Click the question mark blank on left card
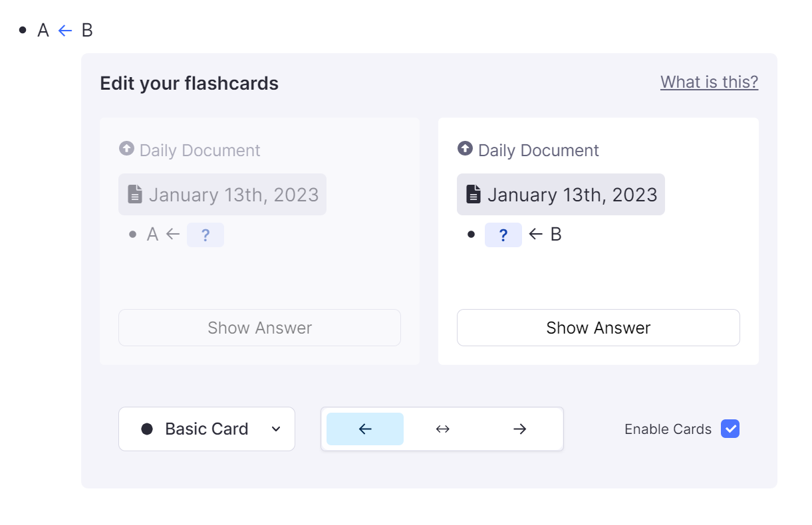The image size is (812, 525). (x=205, y=235)
